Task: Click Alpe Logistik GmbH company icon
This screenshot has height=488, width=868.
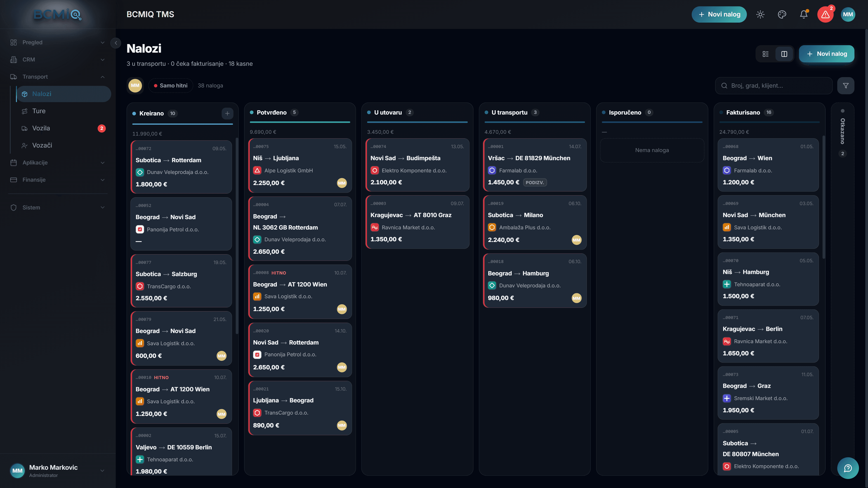Action: point(257,170)
